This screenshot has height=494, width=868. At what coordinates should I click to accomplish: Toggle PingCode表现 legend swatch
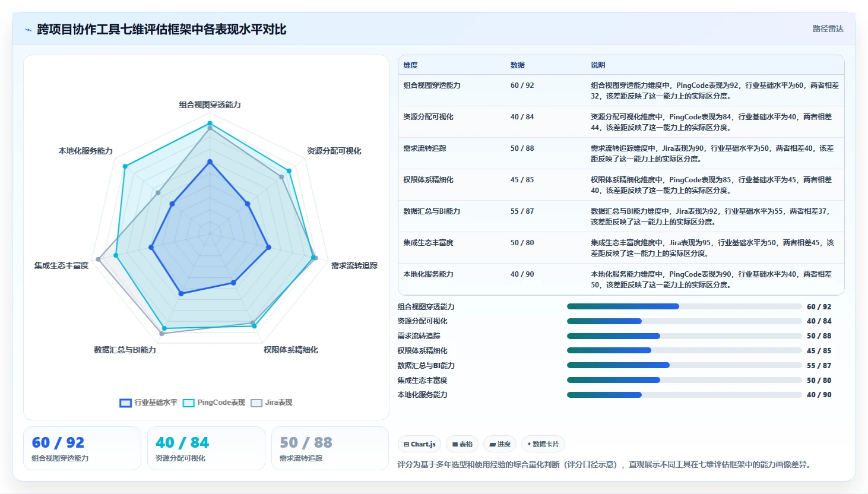tap(189, 403)
